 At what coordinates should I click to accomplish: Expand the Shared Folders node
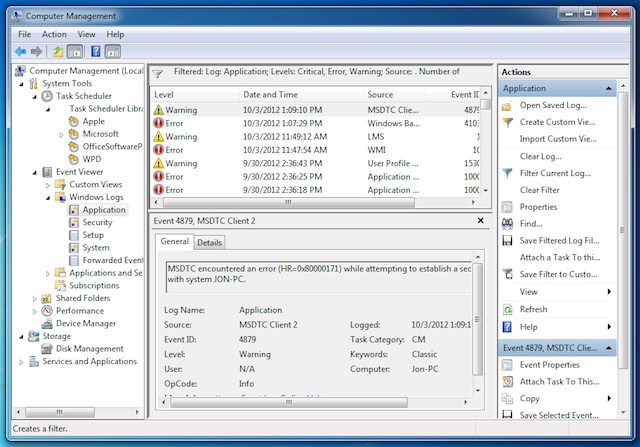(34, 299)
